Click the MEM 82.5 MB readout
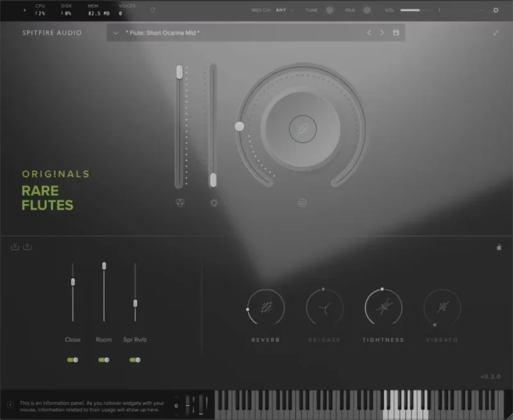 click(x=99, y=10)
